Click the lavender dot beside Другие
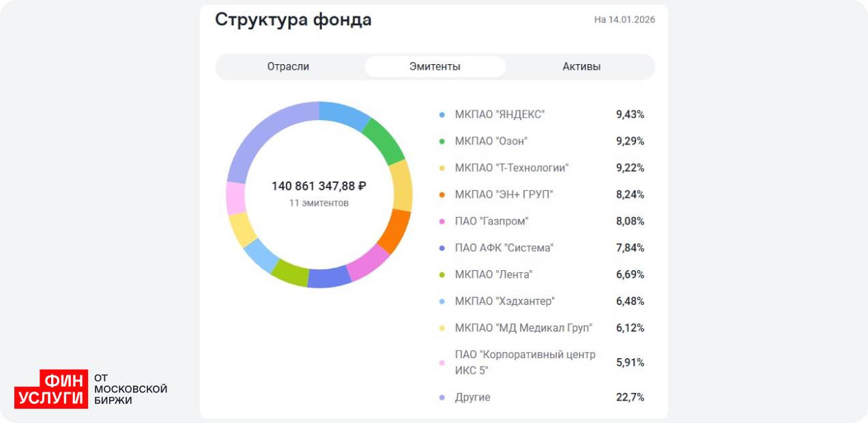This screenshot has width=868, height=423. pyautogui.click(x=442, y=397)
